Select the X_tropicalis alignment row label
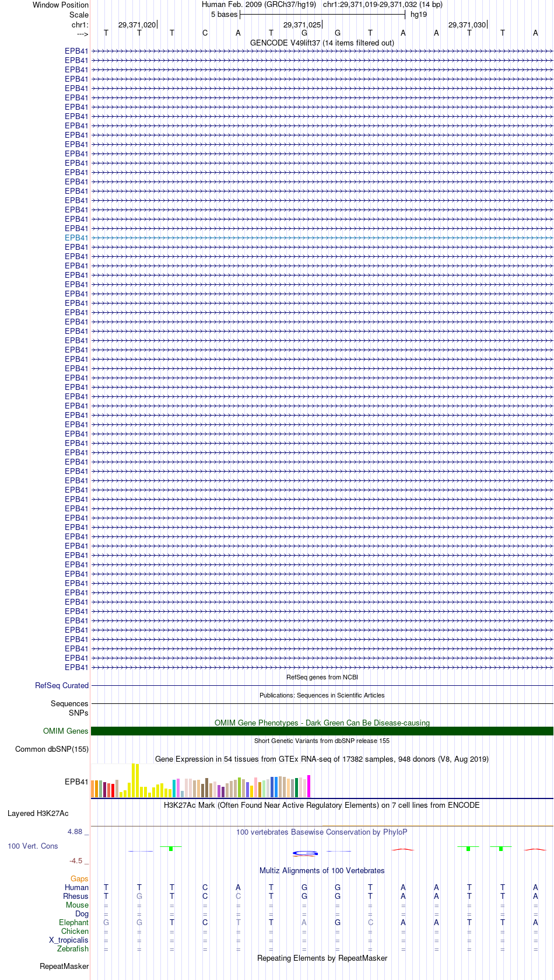The image size is (554, 980). coord(69,940)
